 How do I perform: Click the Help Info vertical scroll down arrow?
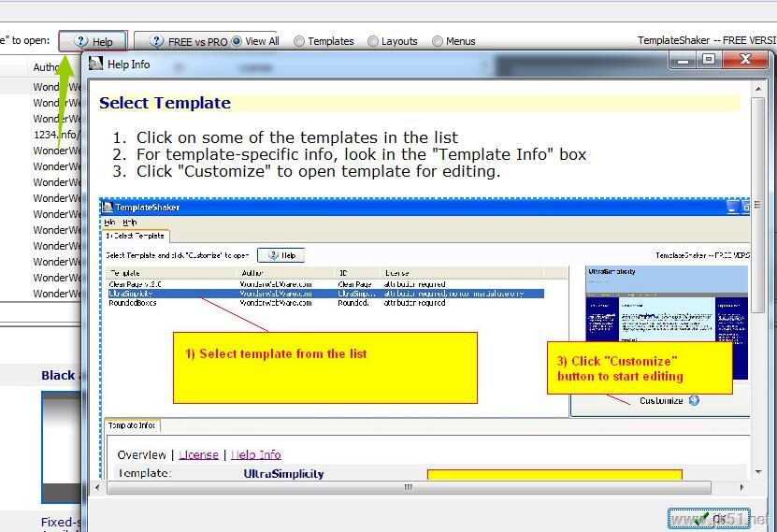[x=758, y=472]
